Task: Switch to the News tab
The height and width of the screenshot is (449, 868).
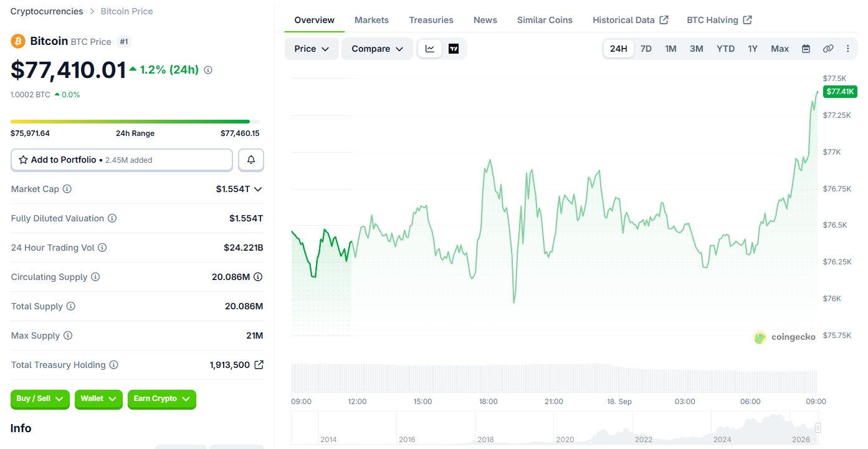Action: 485,20
